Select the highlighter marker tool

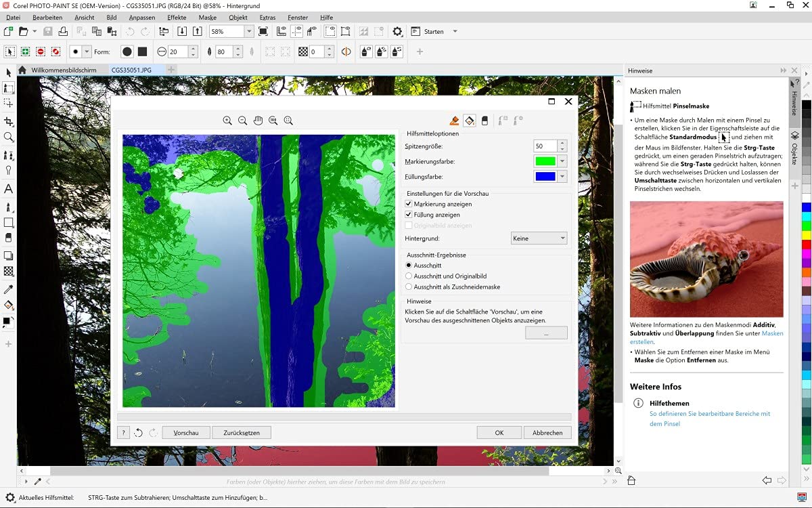click(x=454, y=121)
